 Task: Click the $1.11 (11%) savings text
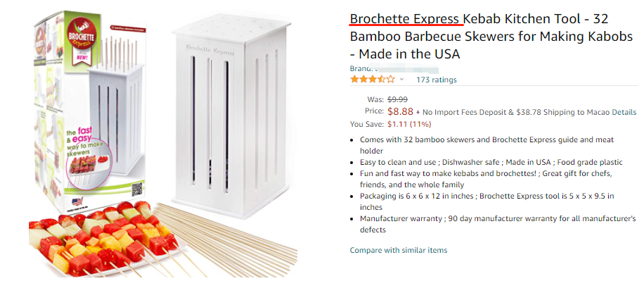point(409,124)
